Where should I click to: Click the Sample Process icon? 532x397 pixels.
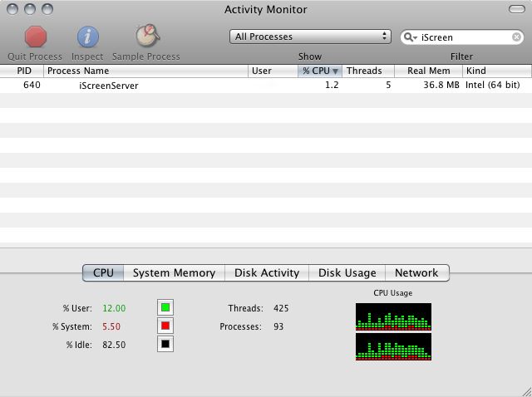coord(148,36)
